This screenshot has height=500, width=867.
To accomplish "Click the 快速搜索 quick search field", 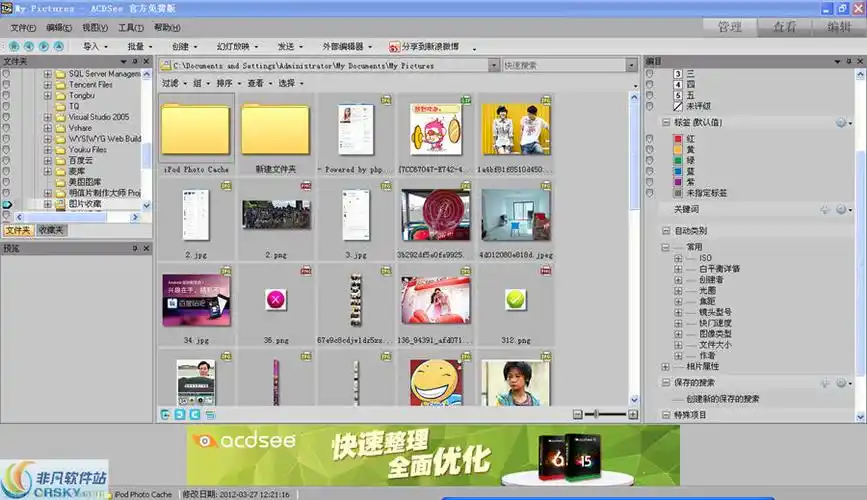I will [x=564, y=65].
